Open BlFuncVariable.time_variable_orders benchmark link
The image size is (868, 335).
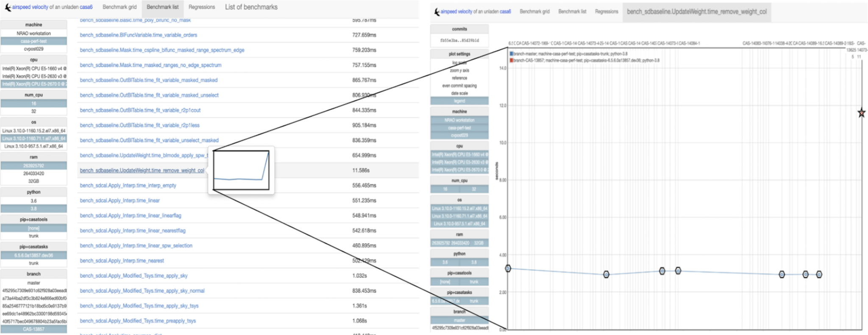pos(138,35)
